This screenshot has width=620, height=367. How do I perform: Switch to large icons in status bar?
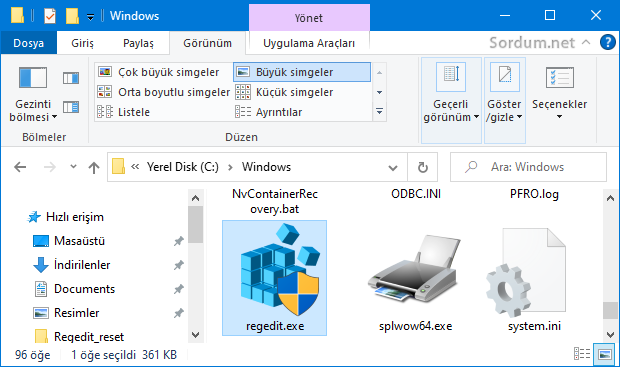(x=605, y=354)
